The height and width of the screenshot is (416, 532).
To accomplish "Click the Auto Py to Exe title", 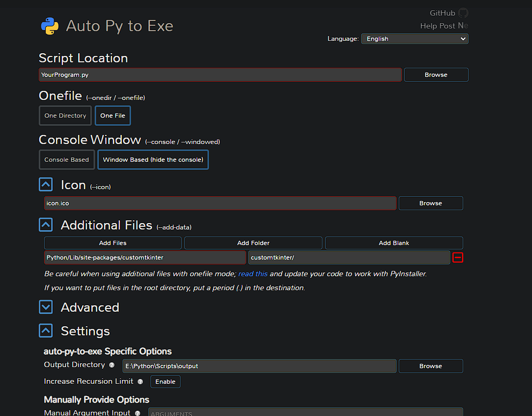I will (x=119, y=26).
